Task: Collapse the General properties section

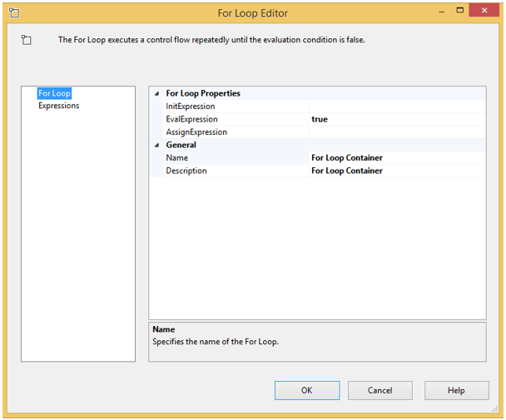Action: [x=157, y=146]
